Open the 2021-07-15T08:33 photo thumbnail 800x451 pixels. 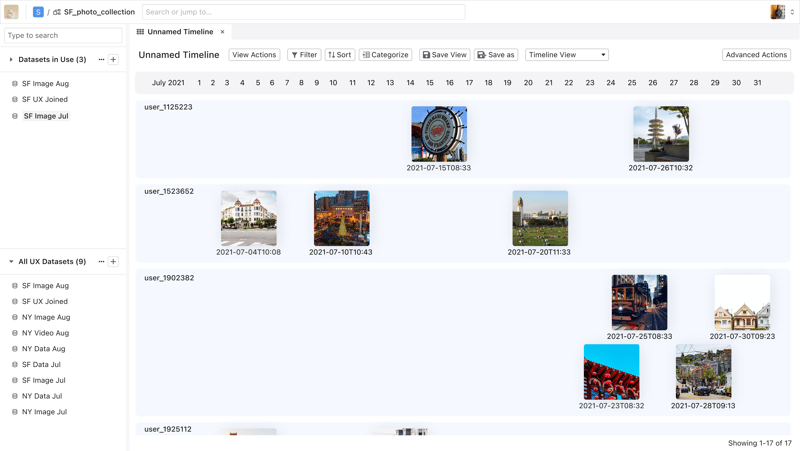(439, 134)
